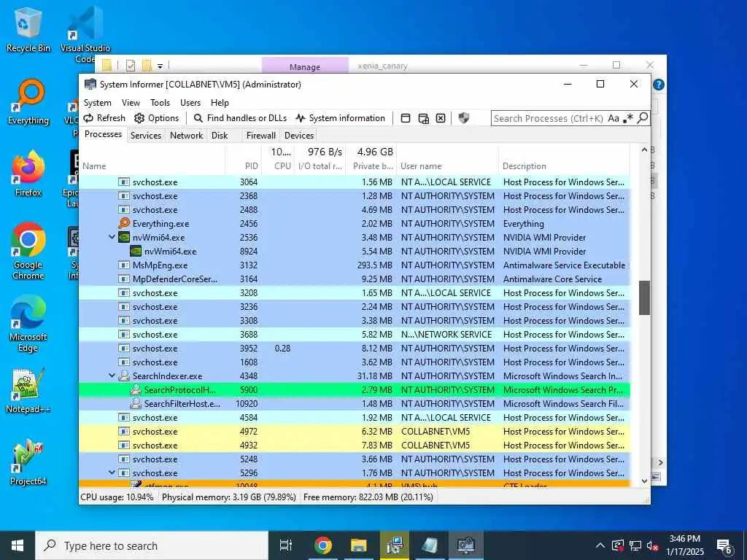Open the Tools menu
This screenshot has width=747, height=560.
[x=160, y=103]
